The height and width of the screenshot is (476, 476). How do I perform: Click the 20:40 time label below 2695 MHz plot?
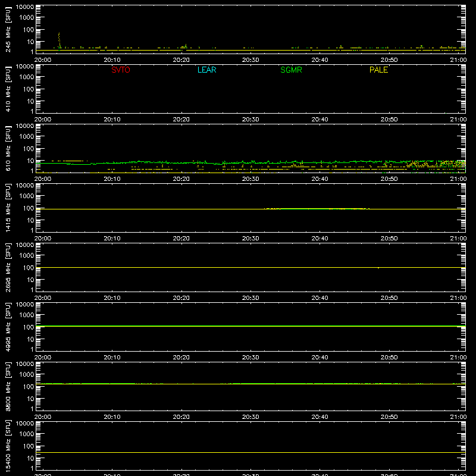pyautogui.click(x=320, y=298)
